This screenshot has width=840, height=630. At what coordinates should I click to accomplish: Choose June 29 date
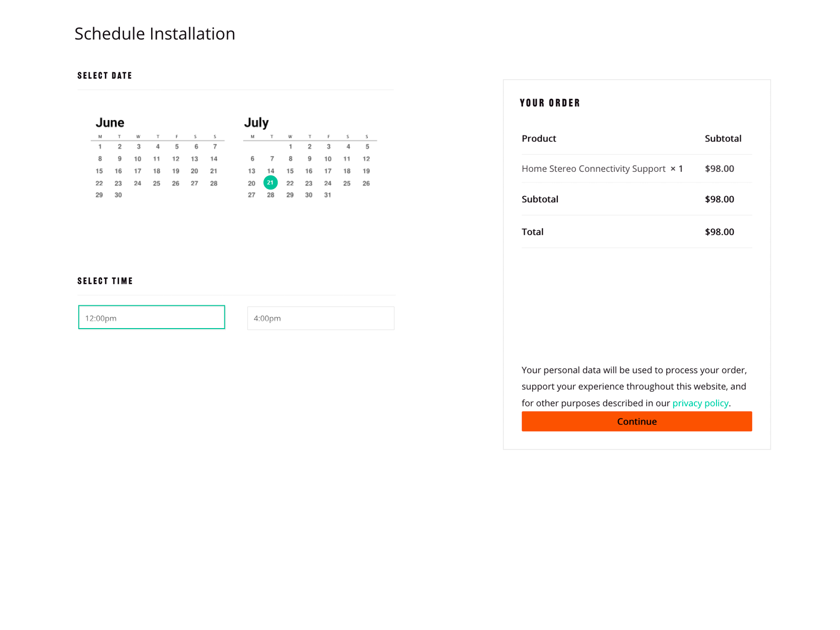(99, 195)
